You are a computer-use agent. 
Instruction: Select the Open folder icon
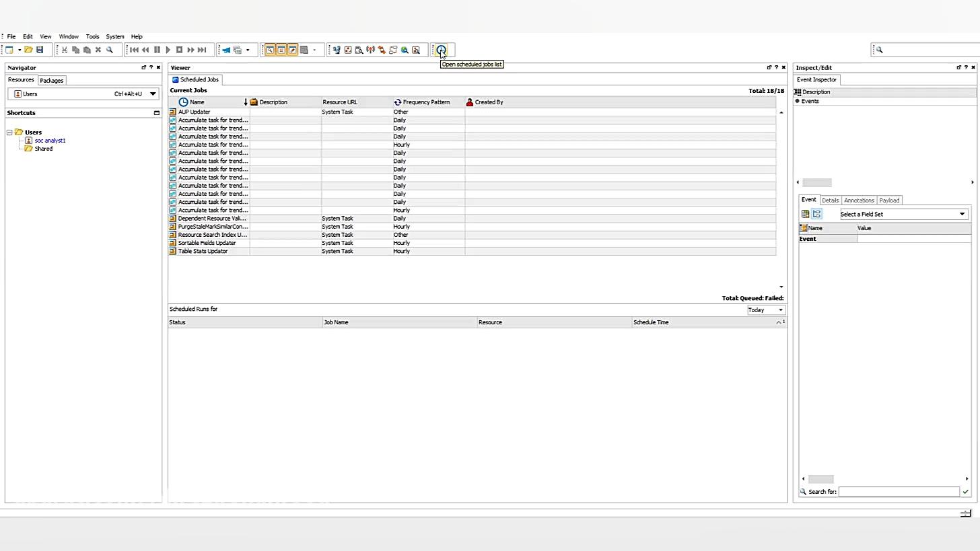[x=29, y=50]
